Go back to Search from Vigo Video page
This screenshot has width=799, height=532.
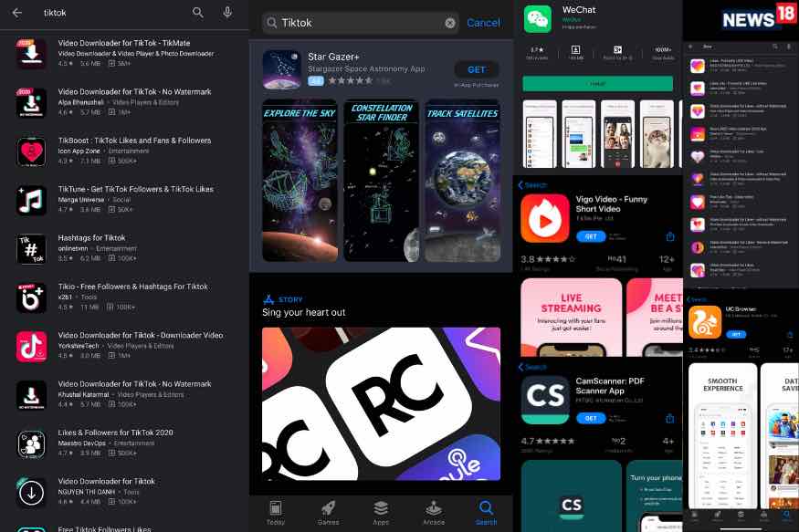532,185
